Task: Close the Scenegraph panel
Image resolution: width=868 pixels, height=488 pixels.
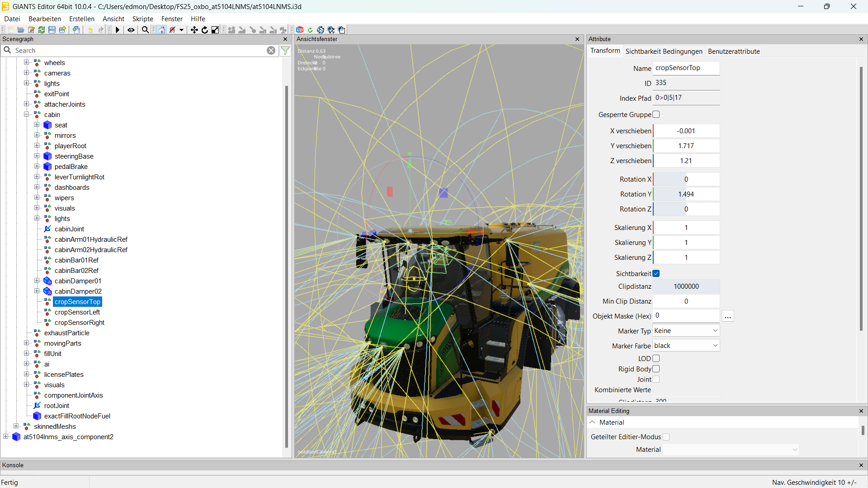Action: point(285,39)
